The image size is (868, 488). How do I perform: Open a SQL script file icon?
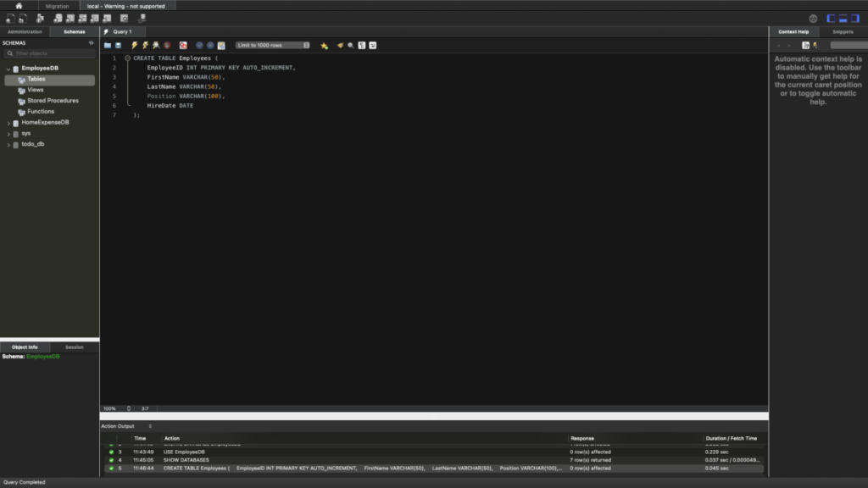(108, 45)
